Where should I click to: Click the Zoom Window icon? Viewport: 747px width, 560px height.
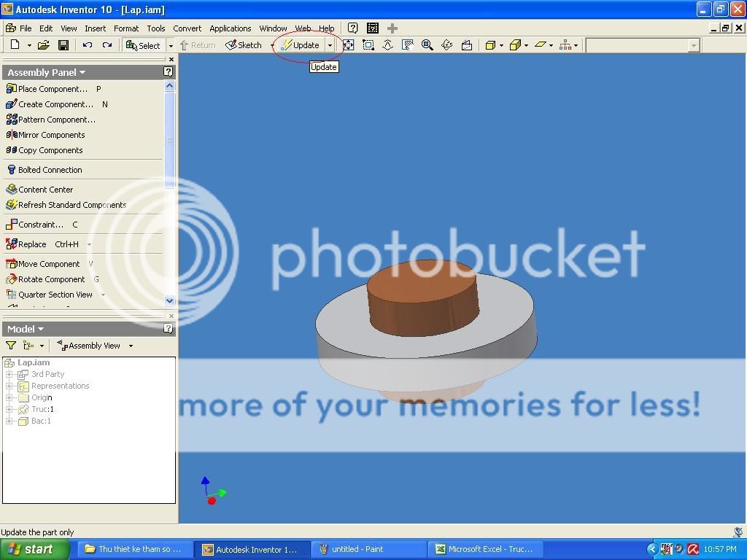click(x=368, y=44)
